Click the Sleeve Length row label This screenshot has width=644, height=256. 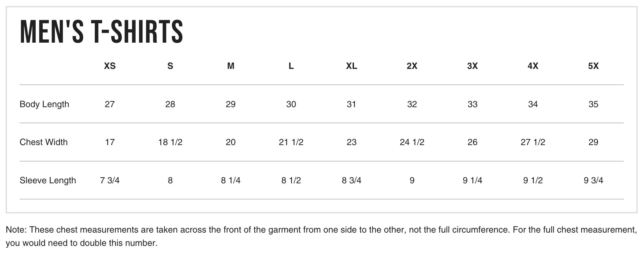tap(48, 181)
